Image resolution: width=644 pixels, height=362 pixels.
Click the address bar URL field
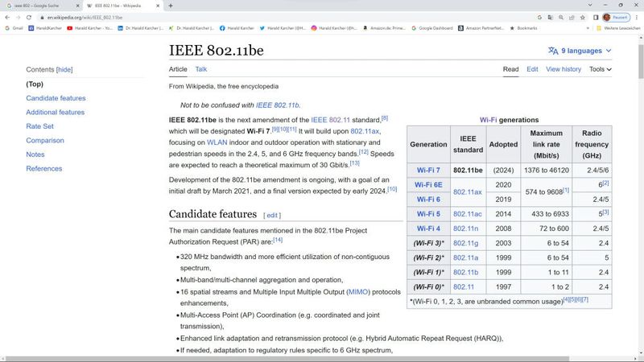(287, 18)
